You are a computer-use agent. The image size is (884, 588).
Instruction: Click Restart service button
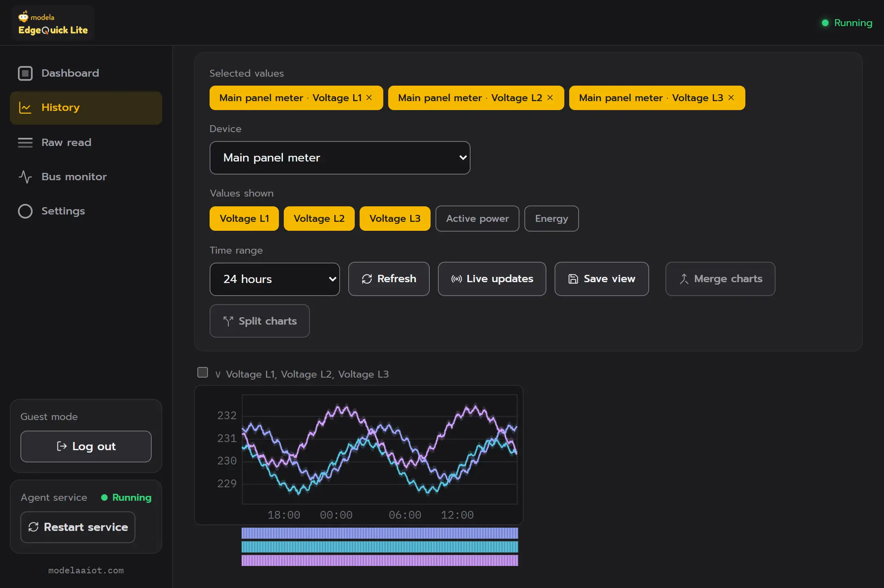click(78, 527)
